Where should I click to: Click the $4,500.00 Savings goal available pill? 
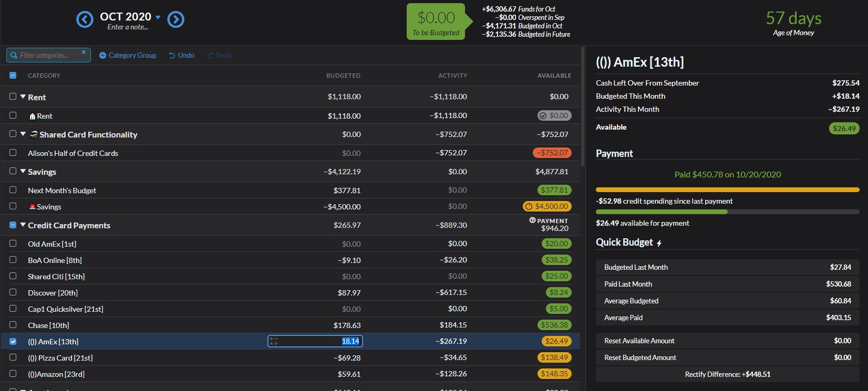click(x=547, y=206)
